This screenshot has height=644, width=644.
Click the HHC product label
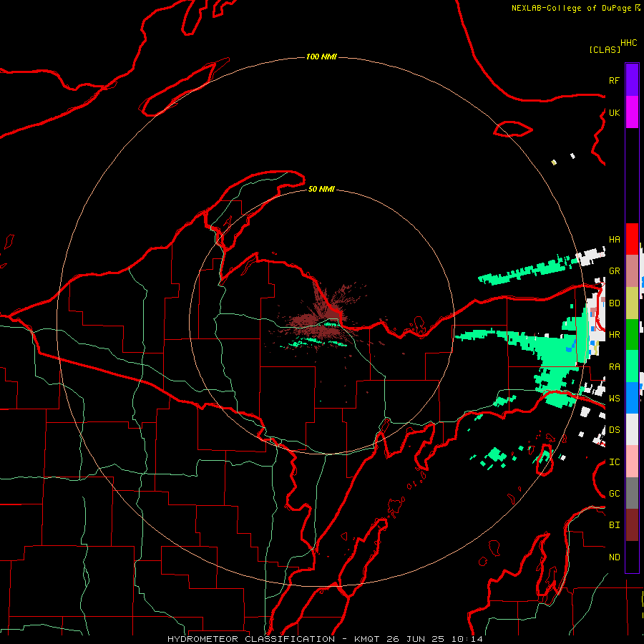pos(628,43)
